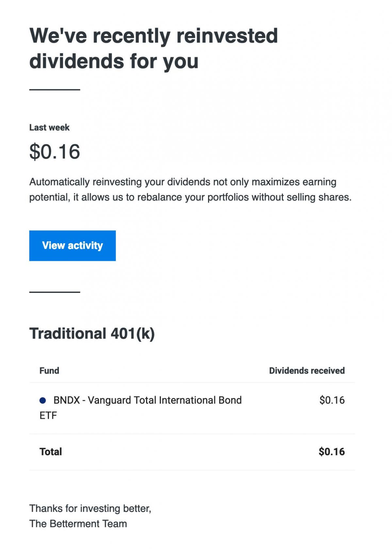The height and width of the screenshot is (559, 392).
Task: Click the bold $0.16 total amount
Action: pyautogui.click(x=332, y=452)
